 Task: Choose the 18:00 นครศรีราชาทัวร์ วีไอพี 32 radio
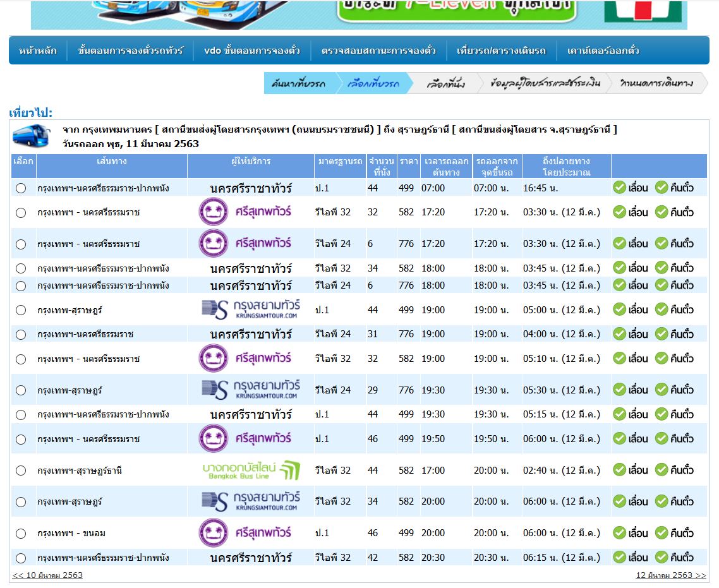[x=21, y=268]
